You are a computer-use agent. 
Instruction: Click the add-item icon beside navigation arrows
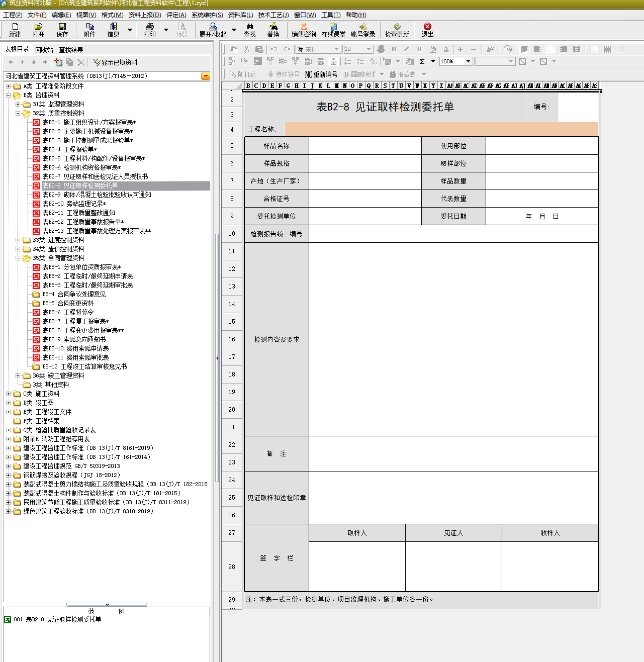click(x=58, y=62)
